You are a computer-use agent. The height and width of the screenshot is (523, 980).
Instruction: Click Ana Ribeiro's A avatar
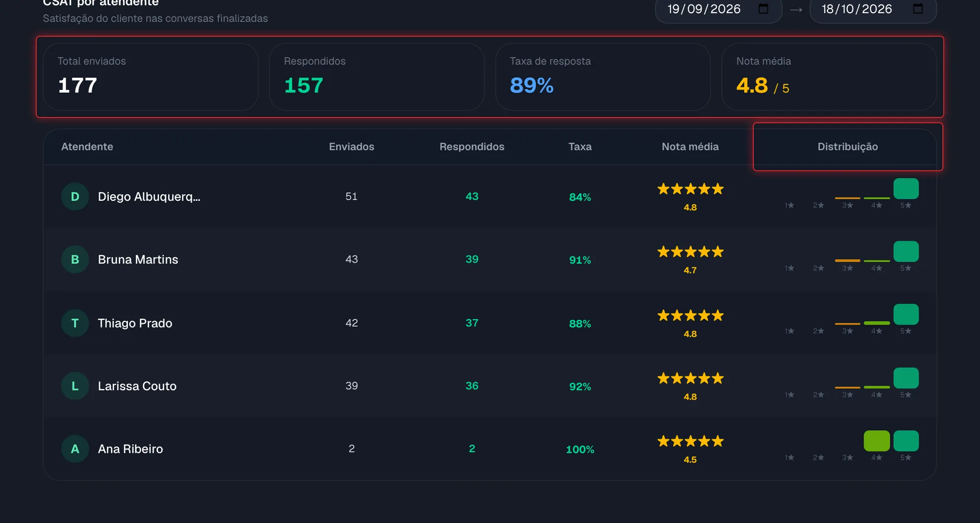tap(75, 449)
